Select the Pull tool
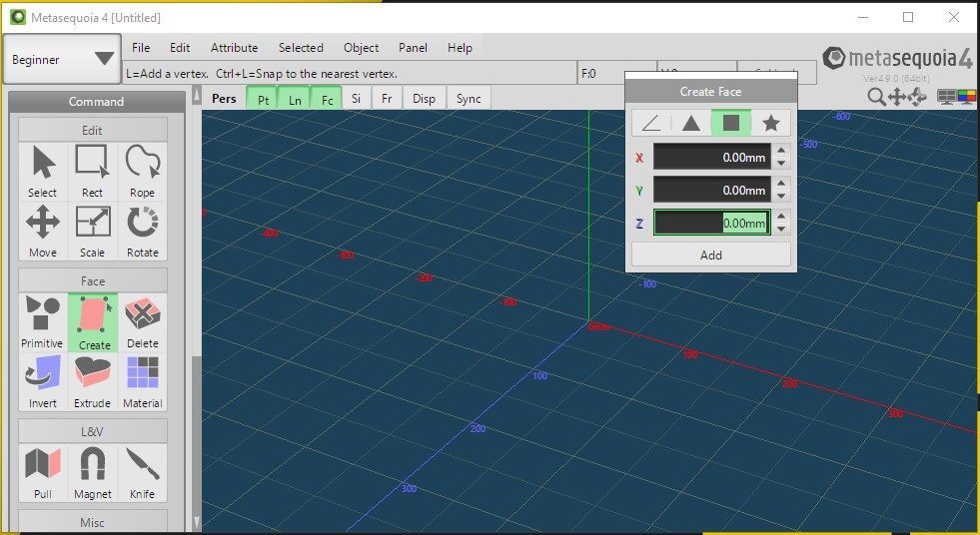 [43, 472]
